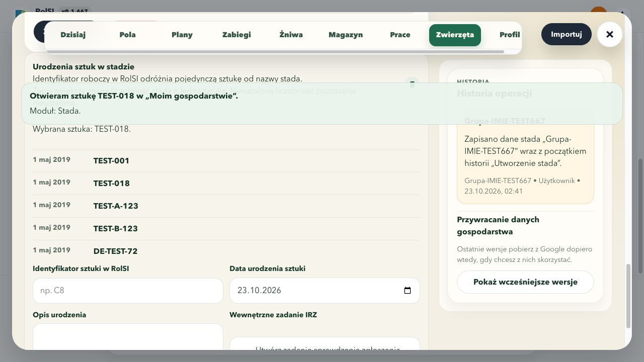Open the Profil tab
The image size is (644, 362).
coord(510,35)
